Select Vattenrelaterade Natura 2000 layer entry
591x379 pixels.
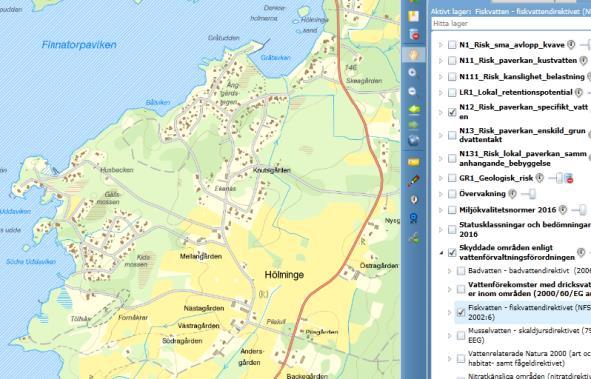tap(529, 358)
